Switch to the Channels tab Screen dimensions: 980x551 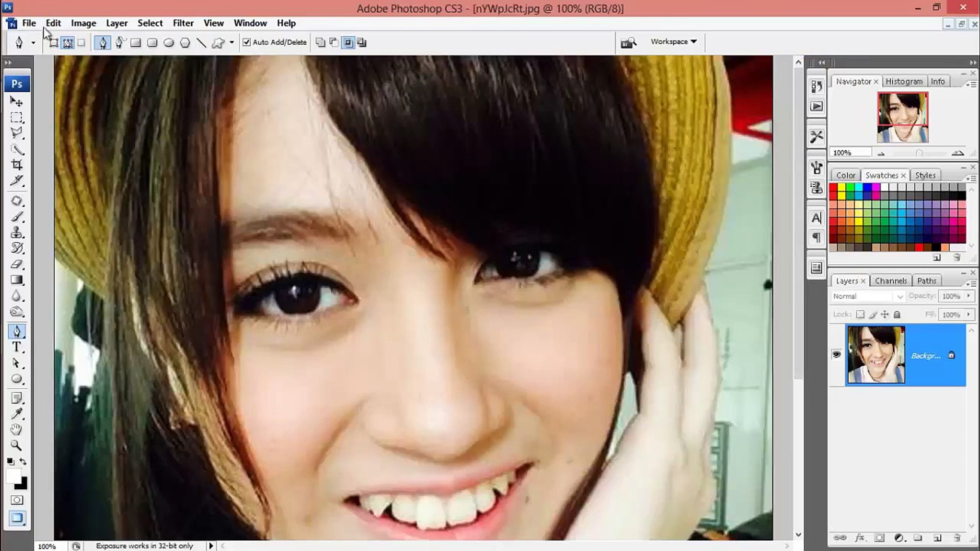890,281
